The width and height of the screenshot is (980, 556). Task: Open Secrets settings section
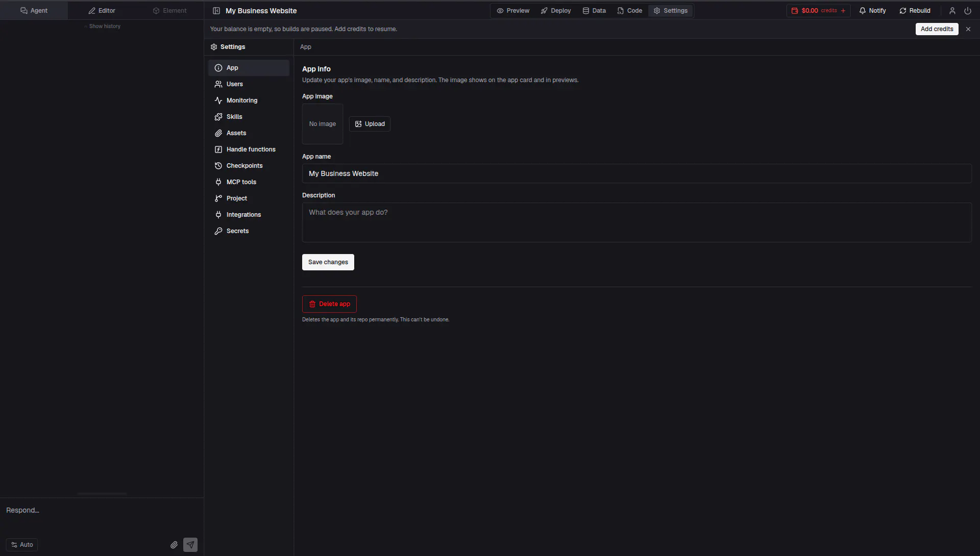pyautogui.click(x=249, y=231)
